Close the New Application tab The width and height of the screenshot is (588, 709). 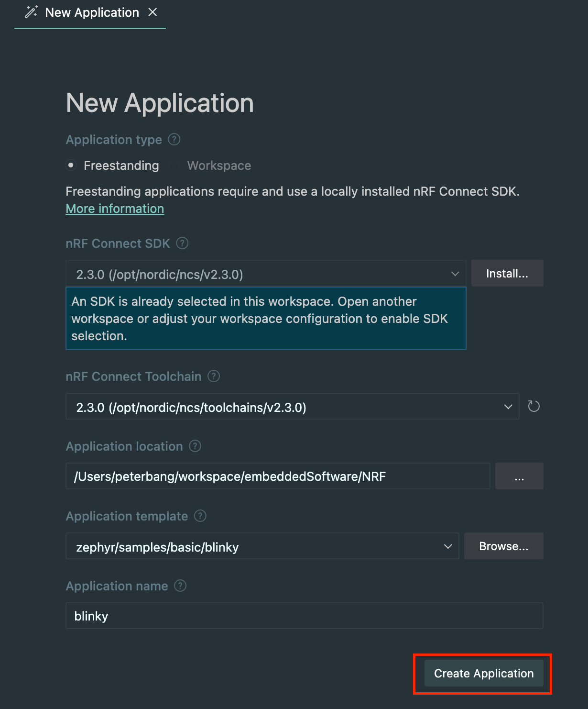point(152,12)
